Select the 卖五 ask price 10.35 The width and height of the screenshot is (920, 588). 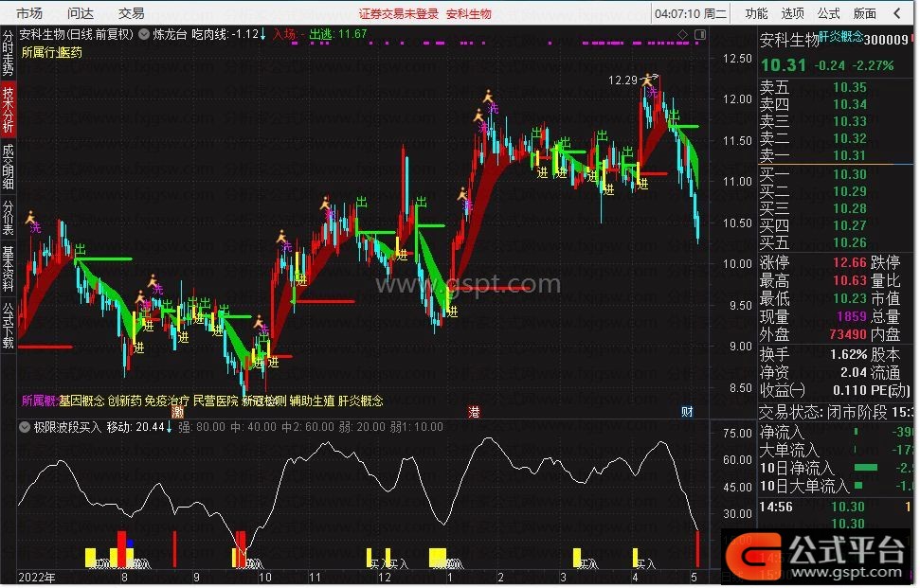click(x=850, y=88)
